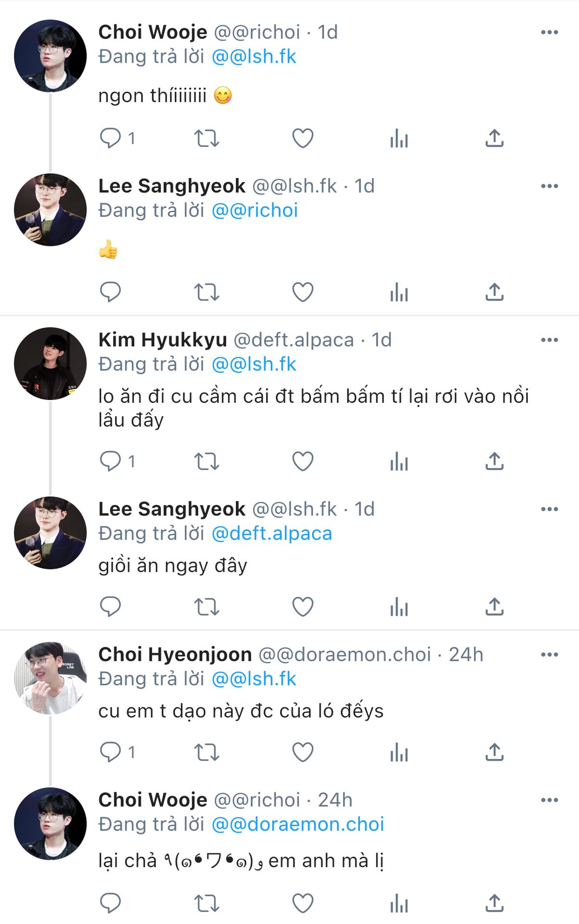579x924 pixels.
Task: Retweet Choi Hyeonjoon's tweet
Action: pyautogui.click(x=206, y=752)
